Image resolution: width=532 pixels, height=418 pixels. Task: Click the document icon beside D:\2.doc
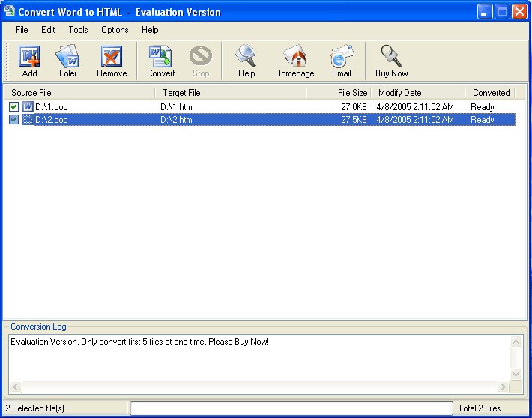pos(28,119)
